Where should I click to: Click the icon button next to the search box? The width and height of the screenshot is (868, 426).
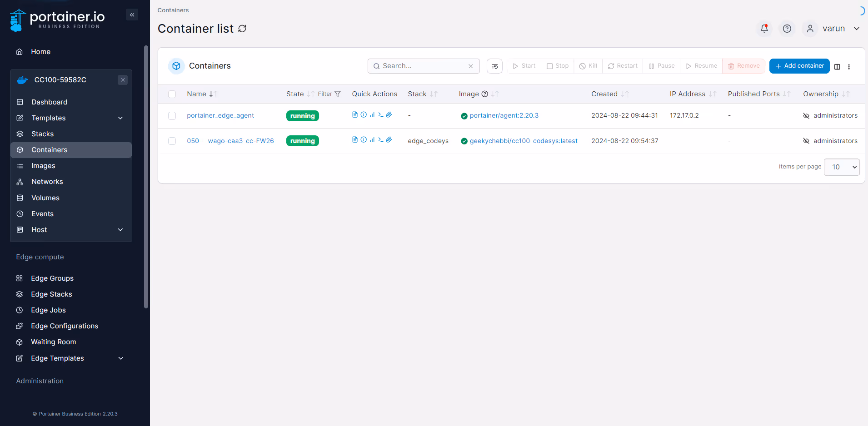pos(494,66)
